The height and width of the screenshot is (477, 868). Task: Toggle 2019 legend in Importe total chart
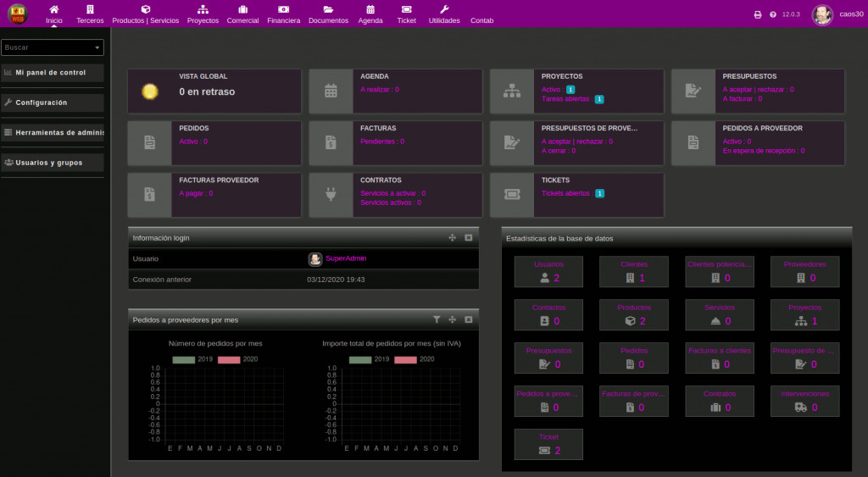pos(359,359)
